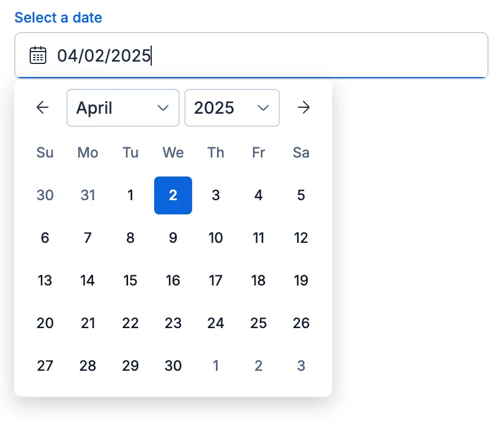Pick April 24 in the calendar
This screenshot has height=430, width=504.
(216, 323)
